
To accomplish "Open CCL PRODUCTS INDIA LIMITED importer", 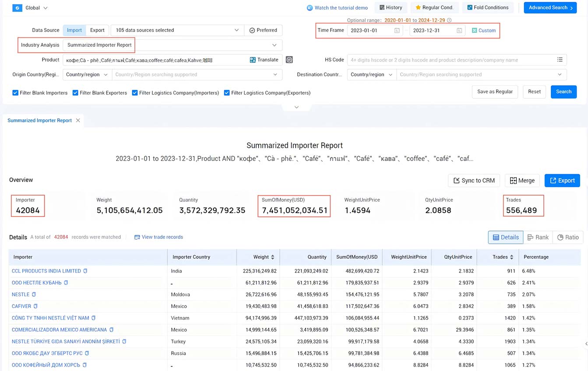I will [x=46, y=271].
